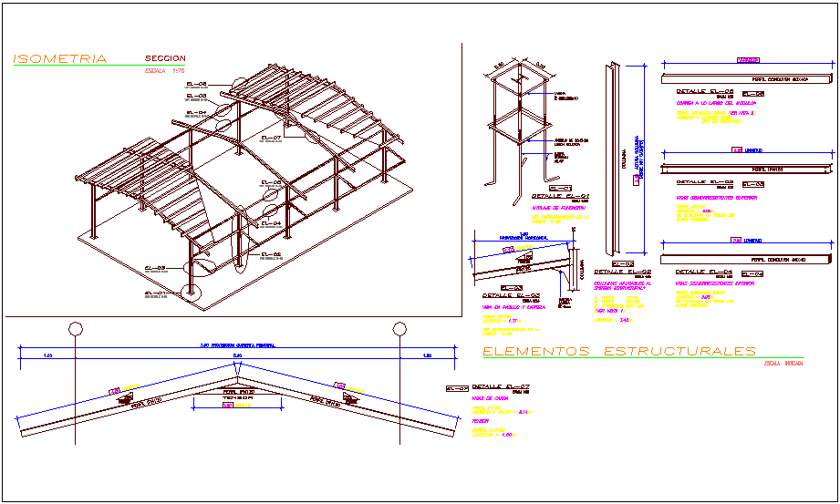Select the DETALLE EL-06 heading

coord(704,91)
